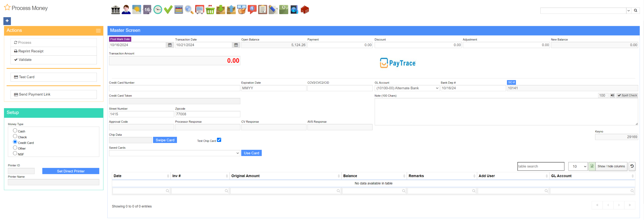Click the blue SO # label
The width and height of the screenshot is (644, 220).
(x=511, y=82)
